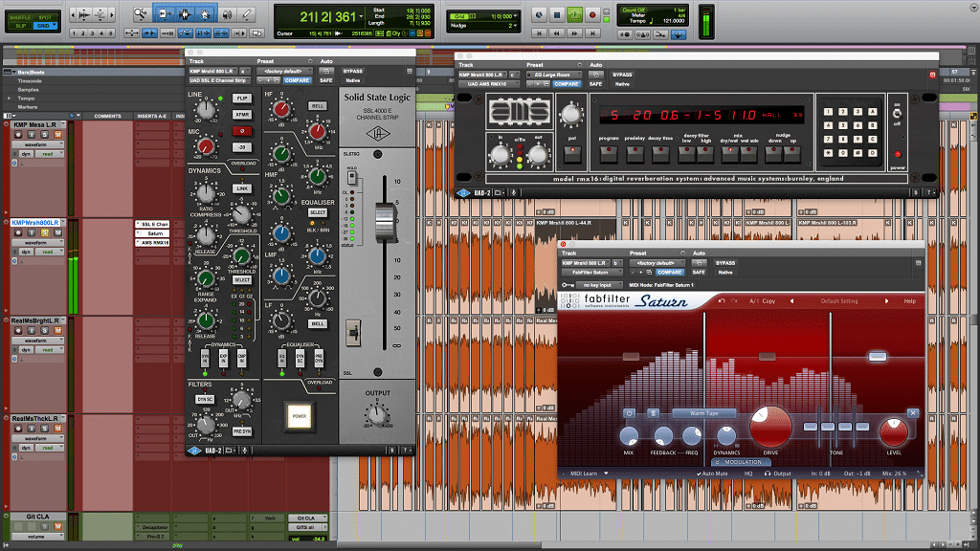980x551 pixels.
Task: Click COMPARE in the SSL plugin header
Action: pos(297,80)
